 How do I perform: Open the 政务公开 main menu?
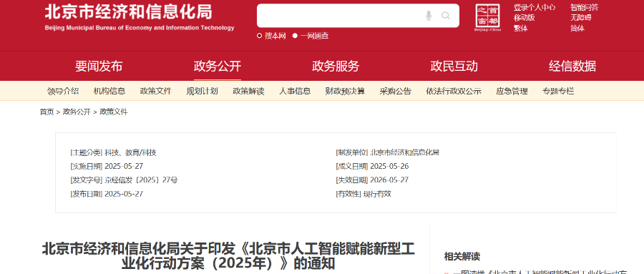pyautogui.click(x=218, y=66)
